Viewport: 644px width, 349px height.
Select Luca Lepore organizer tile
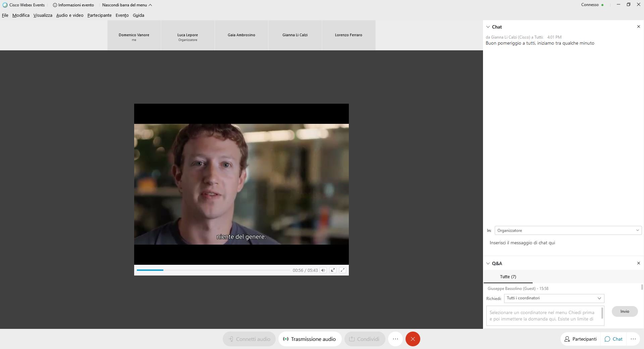[187, 35]
